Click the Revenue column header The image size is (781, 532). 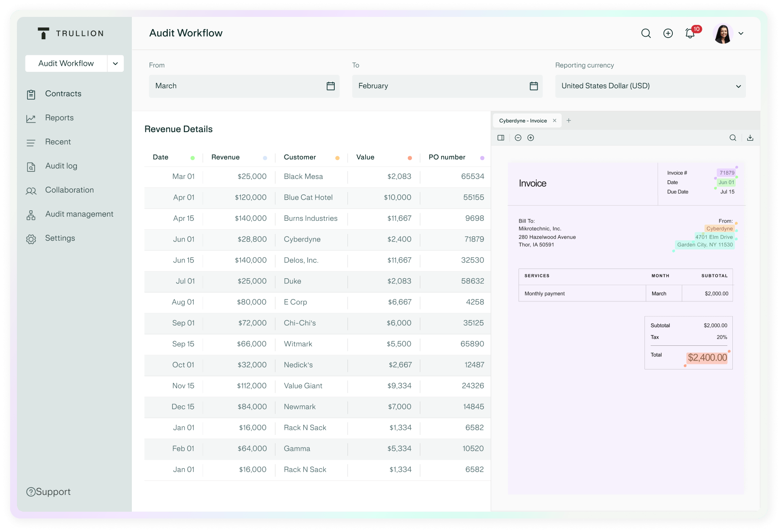(x=225, y=157)
